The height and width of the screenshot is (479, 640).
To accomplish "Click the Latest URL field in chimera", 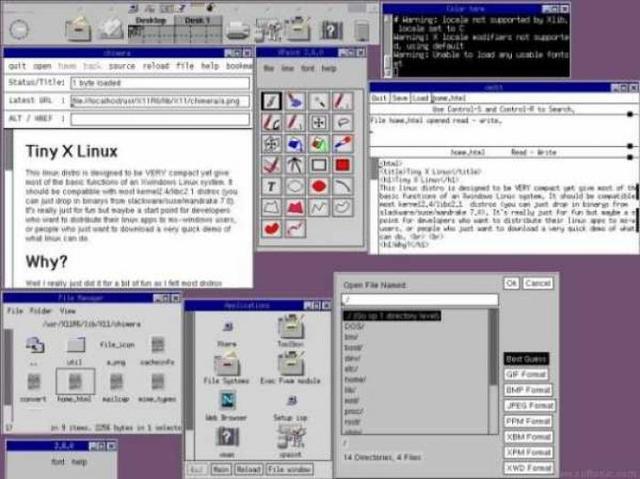I will 160,101.
